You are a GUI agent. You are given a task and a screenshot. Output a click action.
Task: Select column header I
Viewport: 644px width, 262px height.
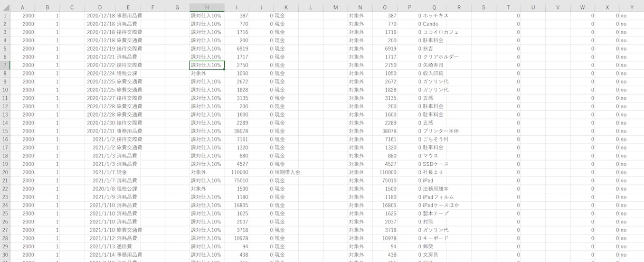236,7
